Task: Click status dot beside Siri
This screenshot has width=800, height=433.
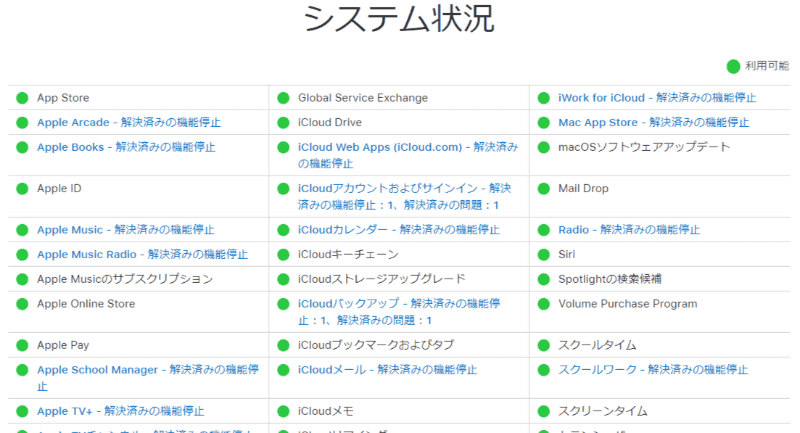Action: [544, 254]
